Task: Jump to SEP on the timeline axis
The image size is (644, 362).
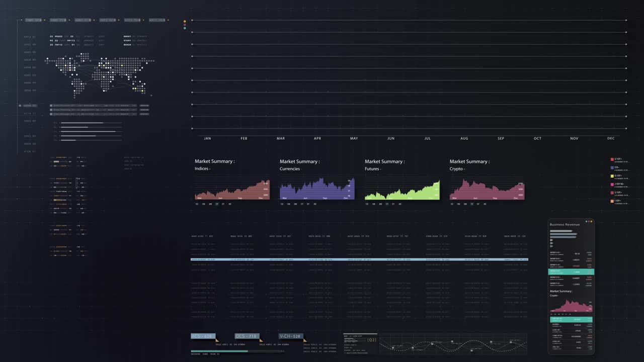Action: click(501, 138)
